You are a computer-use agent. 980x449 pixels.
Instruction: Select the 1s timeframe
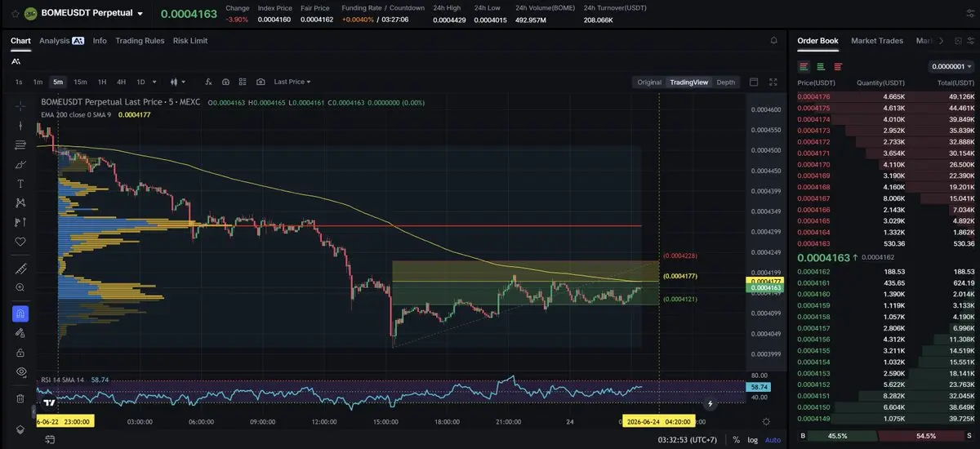[19, 82]
